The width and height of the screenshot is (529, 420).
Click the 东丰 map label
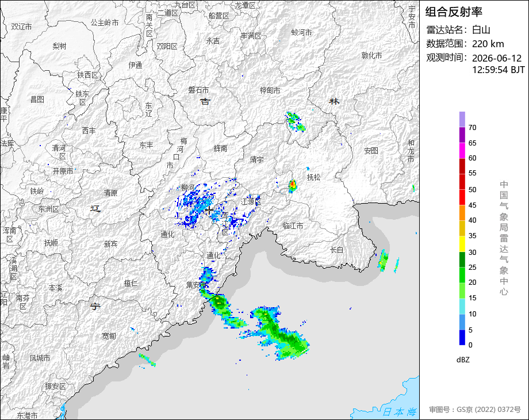pyautogui.click(x=146, y=145)
